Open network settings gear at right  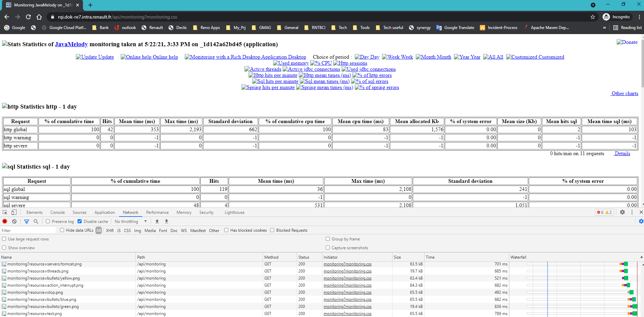641,221
